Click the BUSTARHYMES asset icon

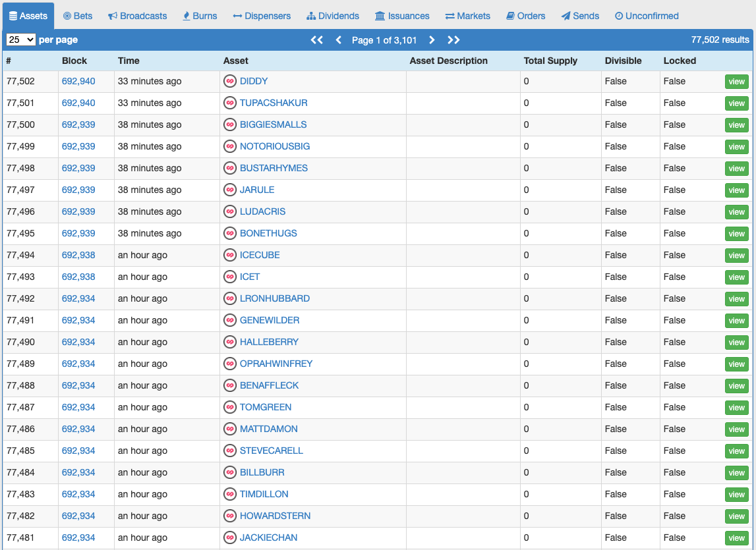point(230,168)
